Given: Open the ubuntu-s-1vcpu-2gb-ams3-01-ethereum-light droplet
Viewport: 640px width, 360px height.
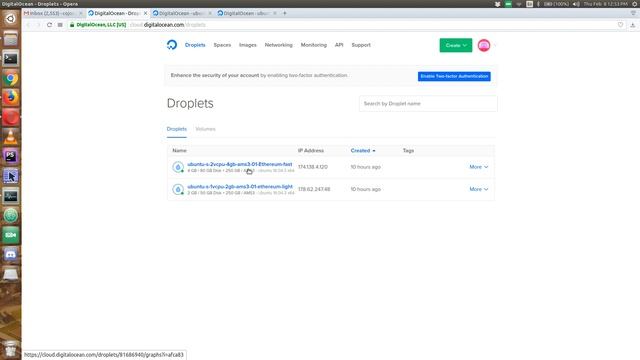Looking at the screenshot, I should click(x=240, y=187).
